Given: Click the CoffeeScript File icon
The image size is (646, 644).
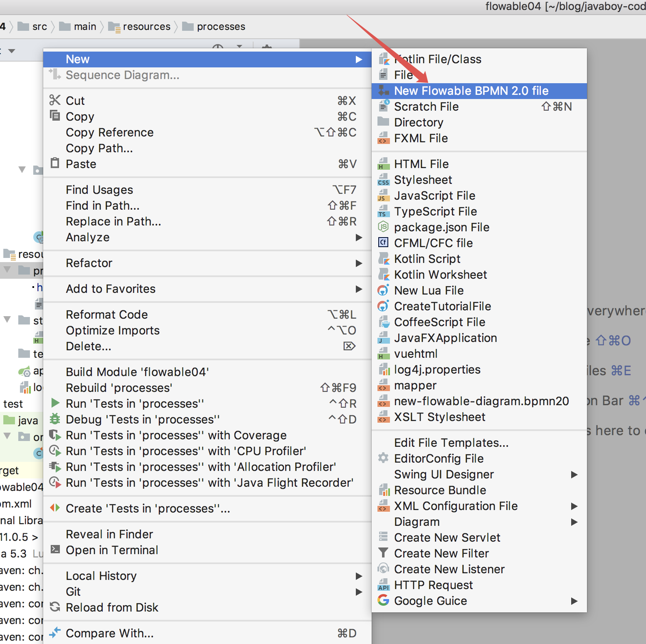Looking at the screenshot, I should (x=383, y=322).
